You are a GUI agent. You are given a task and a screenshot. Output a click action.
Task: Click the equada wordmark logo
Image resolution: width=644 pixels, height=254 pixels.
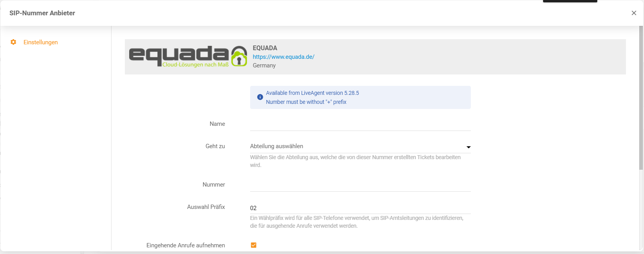[179, 56]
